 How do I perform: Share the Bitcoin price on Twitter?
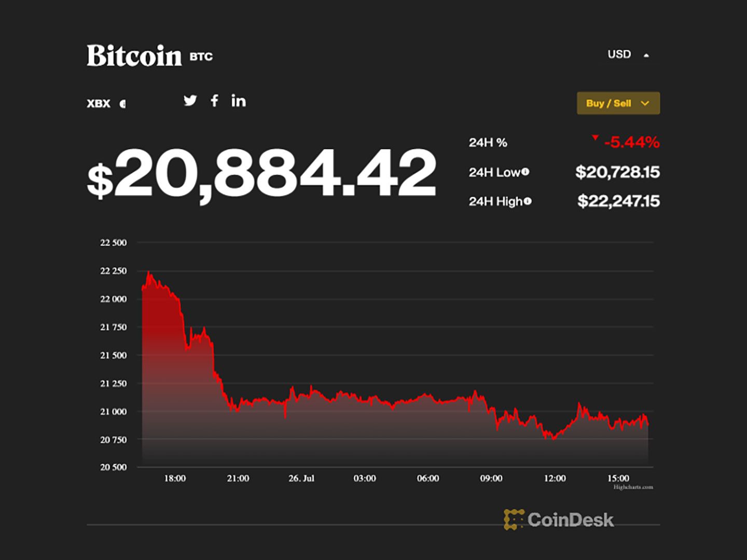(x=191, y=101)
